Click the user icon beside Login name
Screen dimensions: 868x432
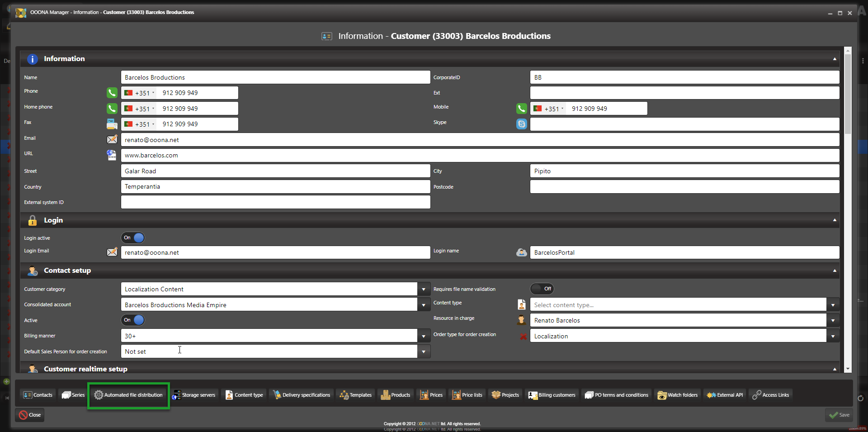(521, 252)
